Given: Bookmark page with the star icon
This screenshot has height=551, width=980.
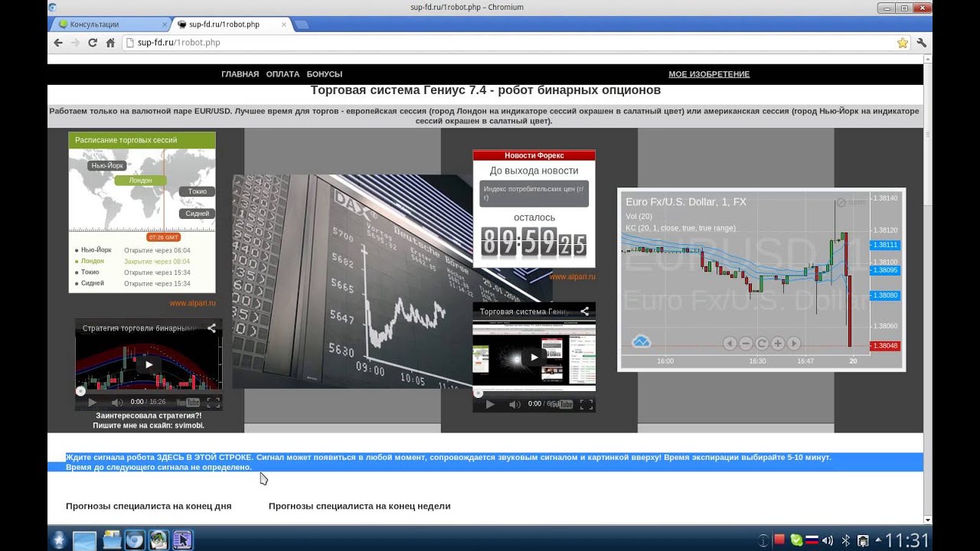Looking at the screenshot, I should coord(903,43).
